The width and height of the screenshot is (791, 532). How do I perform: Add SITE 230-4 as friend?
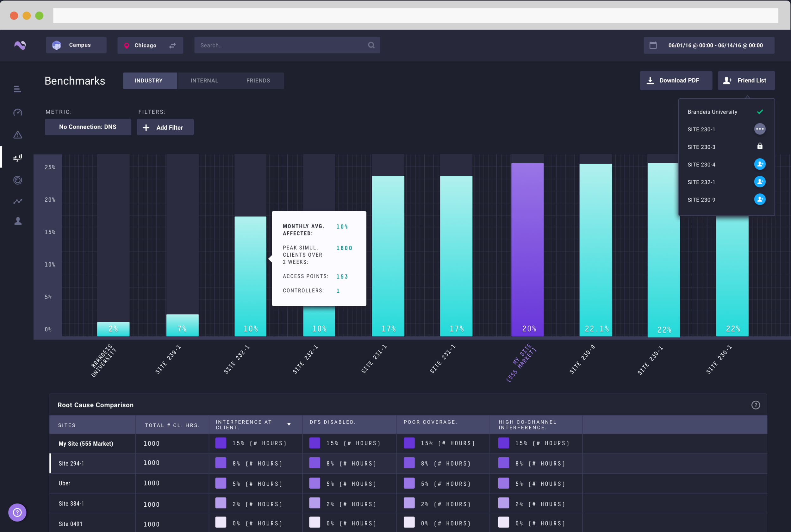(759, 164)
